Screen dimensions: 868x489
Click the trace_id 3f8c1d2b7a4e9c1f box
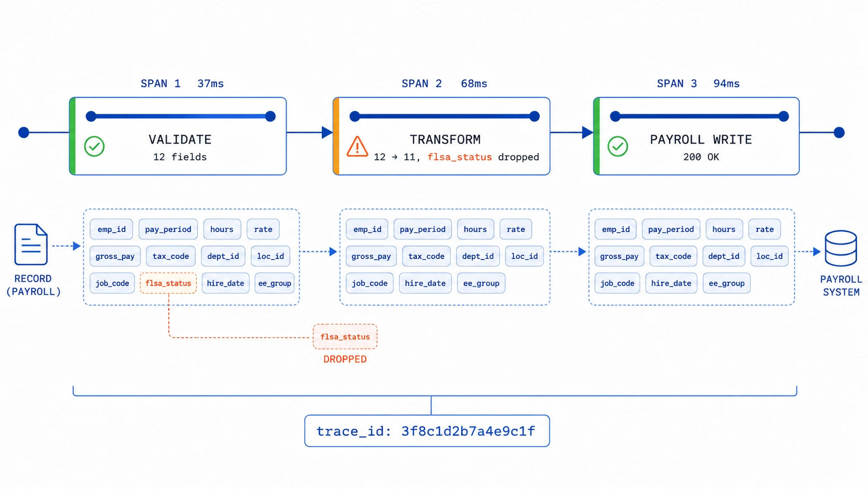(427, 431)
